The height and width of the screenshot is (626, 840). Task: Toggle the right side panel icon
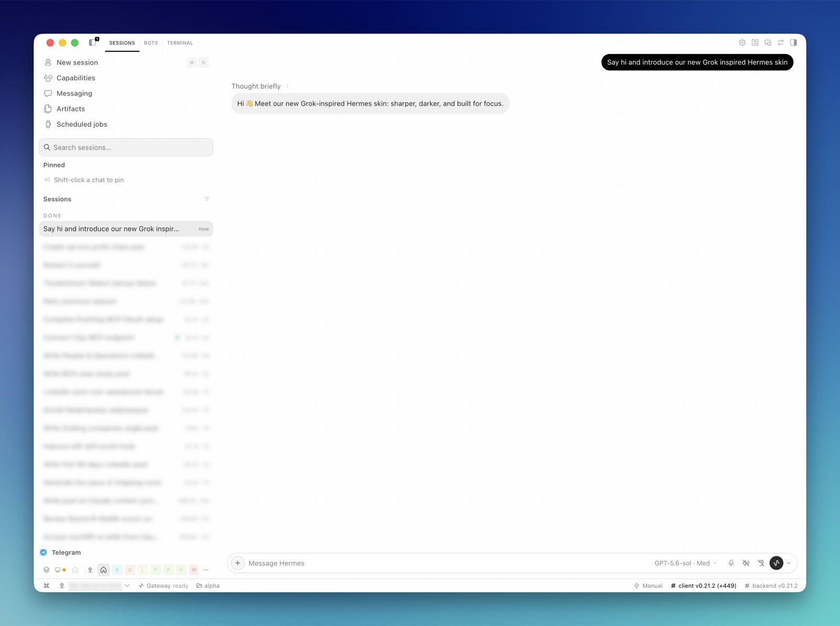pos(793,43)
